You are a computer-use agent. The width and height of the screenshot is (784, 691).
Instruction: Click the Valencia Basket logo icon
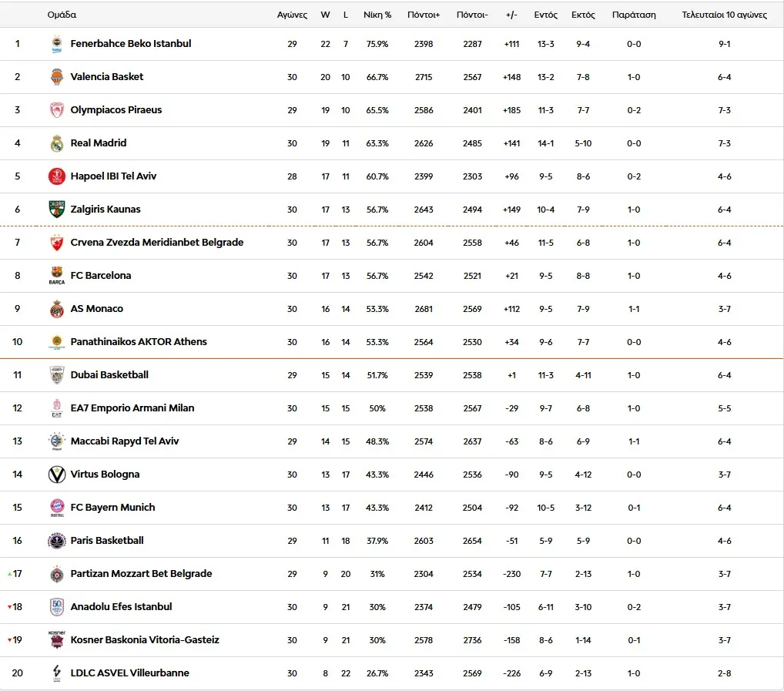point(57,77)
